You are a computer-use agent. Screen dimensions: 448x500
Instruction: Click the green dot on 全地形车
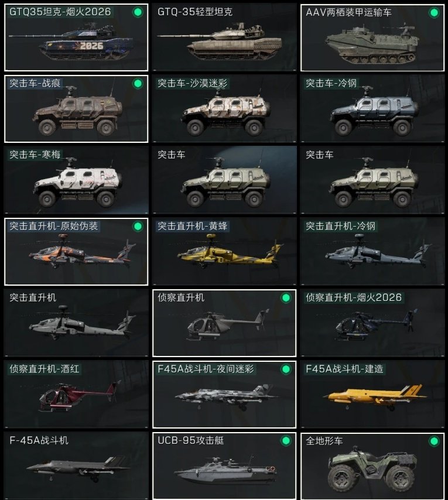[x=434, y=441]
